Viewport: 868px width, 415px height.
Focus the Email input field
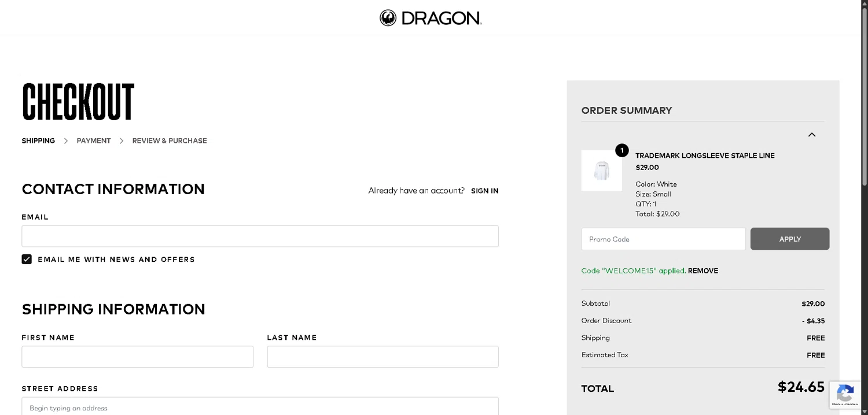click(260, 236)
